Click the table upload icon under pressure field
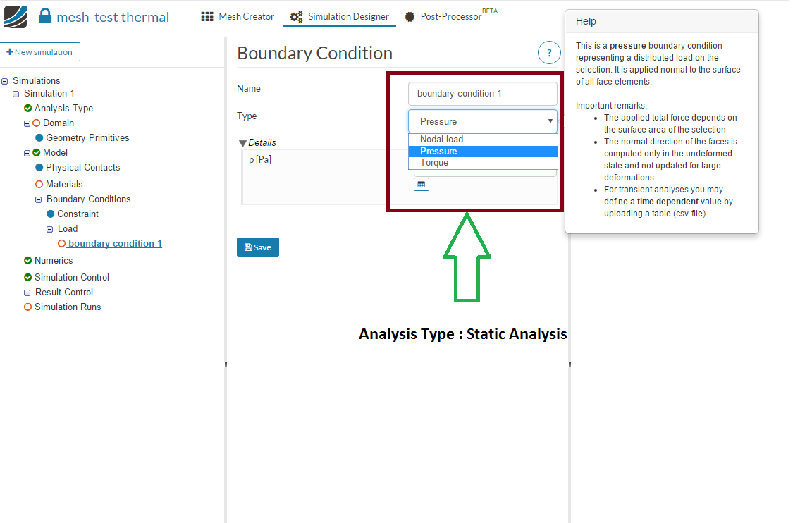This screenshot has width=812, height=523. click(421, 185)
